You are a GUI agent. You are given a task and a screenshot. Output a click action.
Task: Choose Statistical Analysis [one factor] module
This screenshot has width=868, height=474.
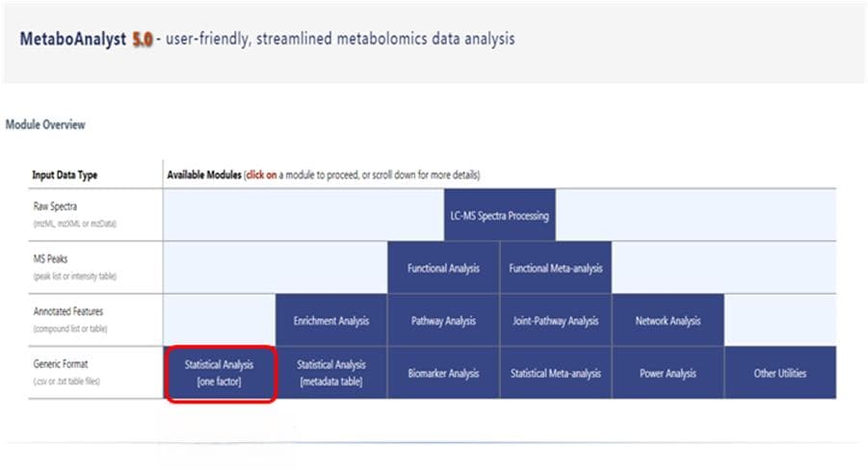click(x=220, y=373)
